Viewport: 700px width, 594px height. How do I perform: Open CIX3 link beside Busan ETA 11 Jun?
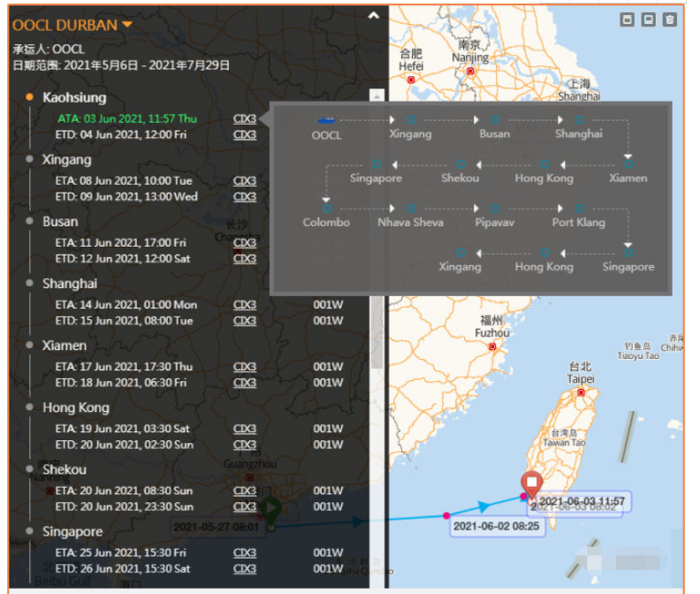click(x=245, y=242)
